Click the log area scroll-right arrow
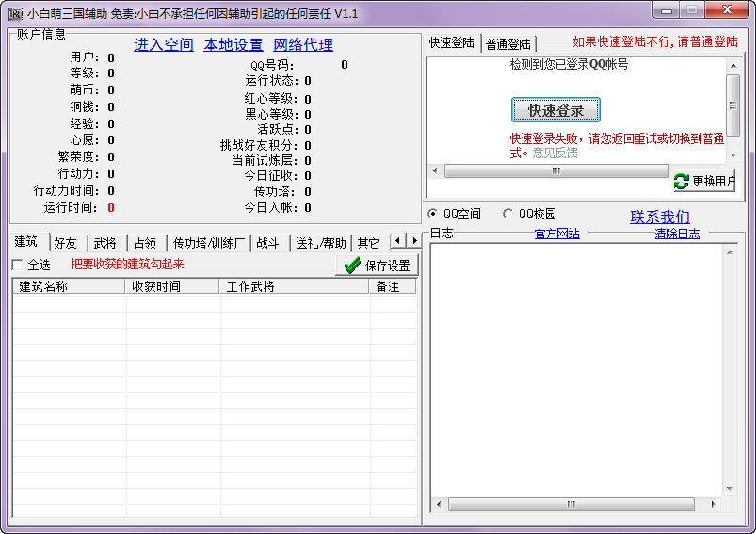 point(713,504)
